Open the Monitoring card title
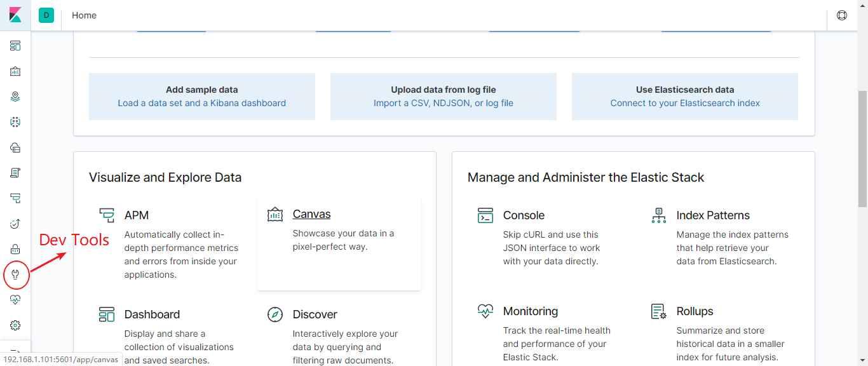Image resolution: width=868 pixels, height=366 pixels. (x=531, y=311)
